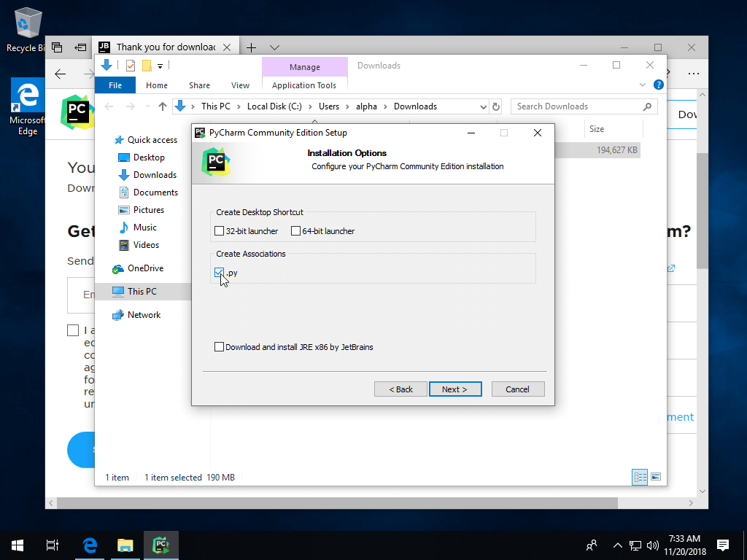Switch to large icons view layout
Image resolution: width=747 pixels, height=560 pixels.
[656, 477]
